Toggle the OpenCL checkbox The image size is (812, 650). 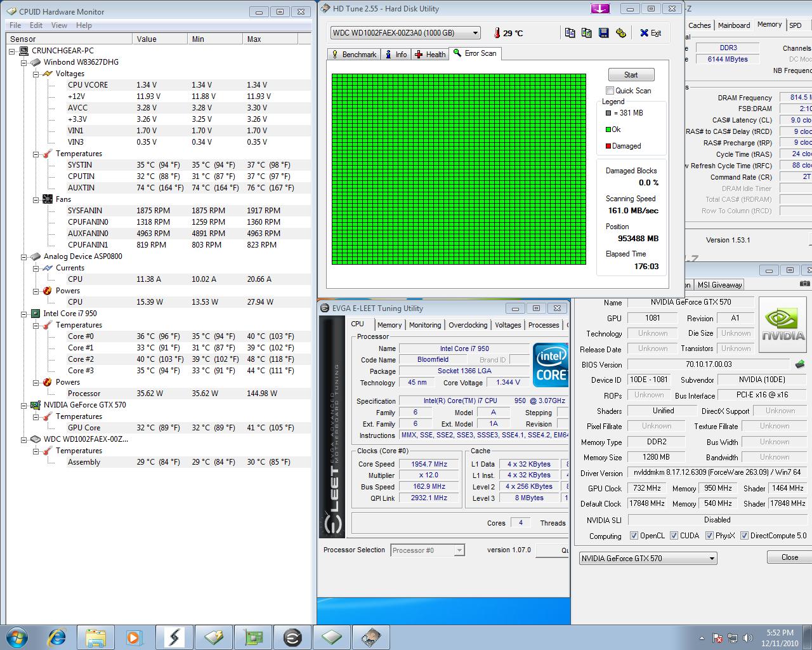pos(634,536)
